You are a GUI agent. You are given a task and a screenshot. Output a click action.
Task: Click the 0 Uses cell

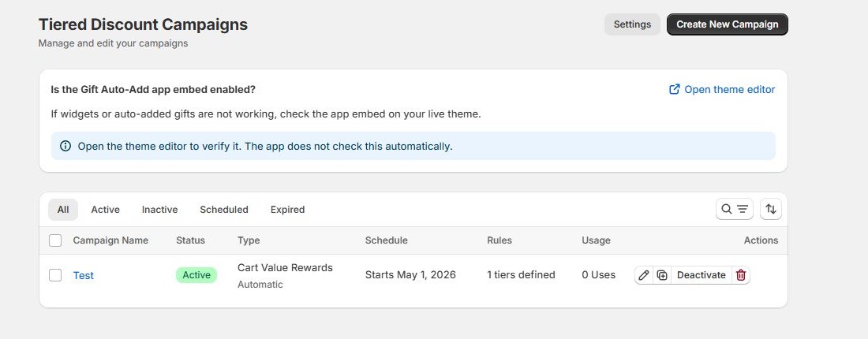[x=598, y=275]
